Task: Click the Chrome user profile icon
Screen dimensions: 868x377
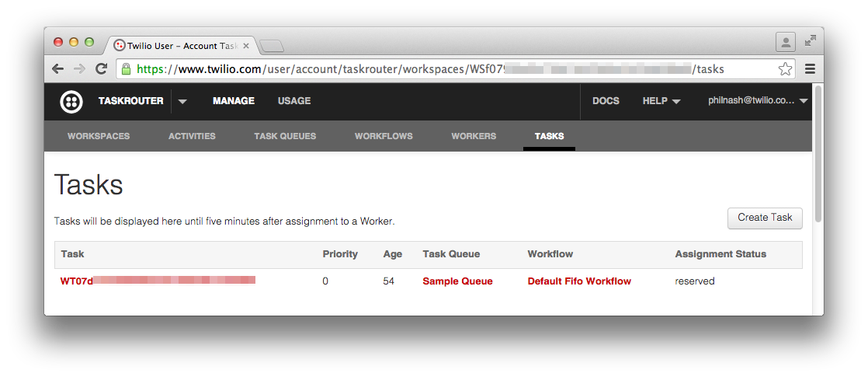Action: pos(786,41)
